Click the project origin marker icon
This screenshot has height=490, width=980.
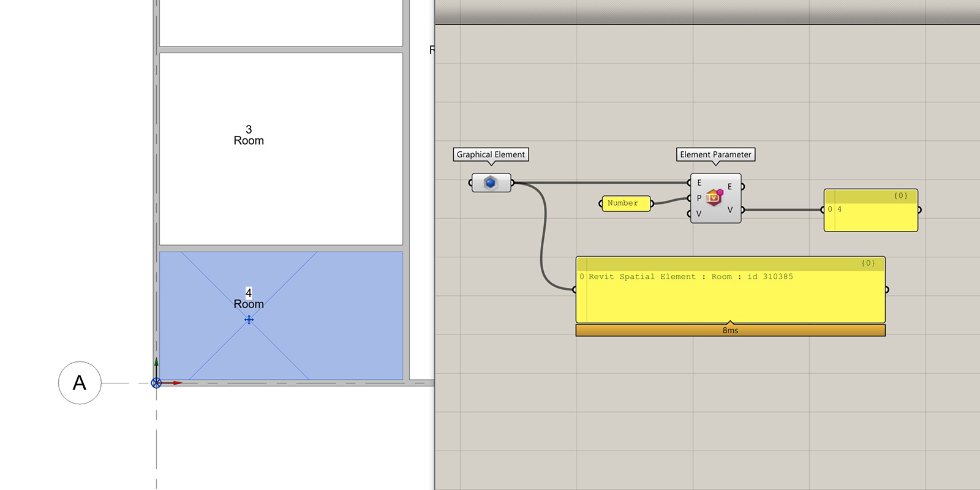156,383
